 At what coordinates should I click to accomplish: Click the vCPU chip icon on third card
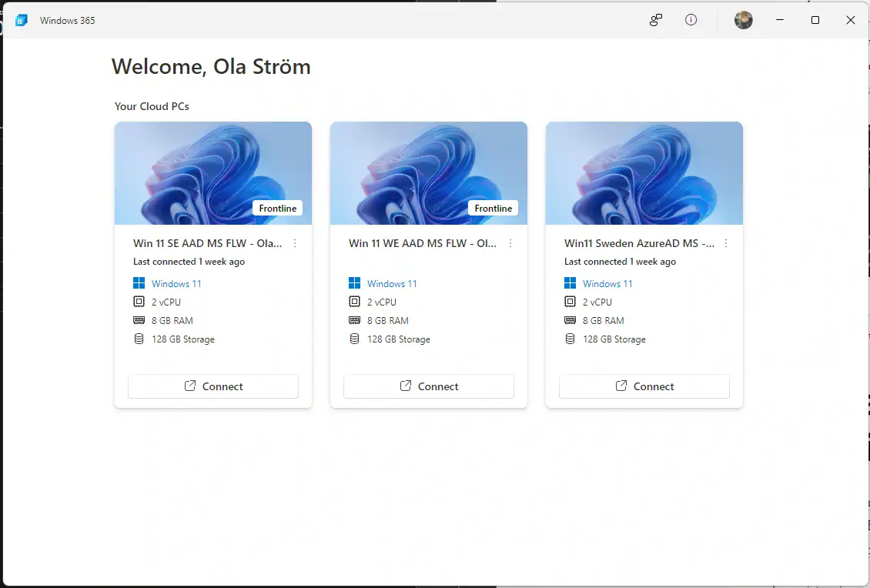pos(571,302)
